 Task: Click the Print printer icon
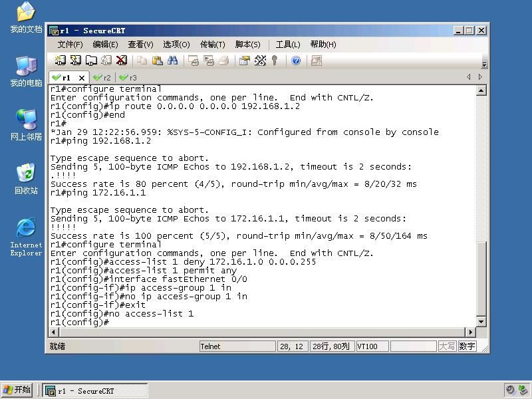point(224,61)
